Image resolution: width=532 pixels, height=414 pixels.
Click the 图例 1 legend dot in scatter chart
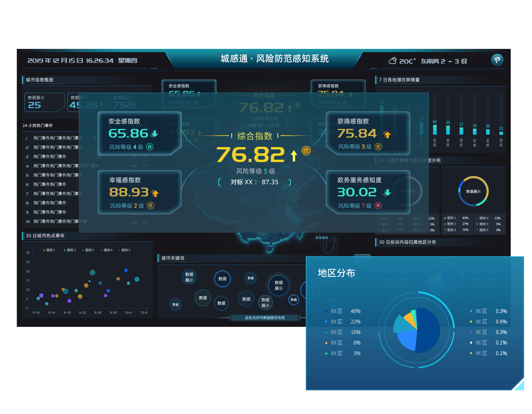44,250
